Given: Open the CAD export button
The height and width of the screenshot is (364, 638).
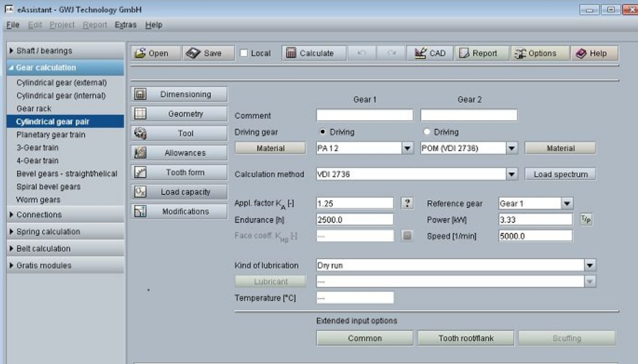Looking at the screenshot, I should click(430, 53).
